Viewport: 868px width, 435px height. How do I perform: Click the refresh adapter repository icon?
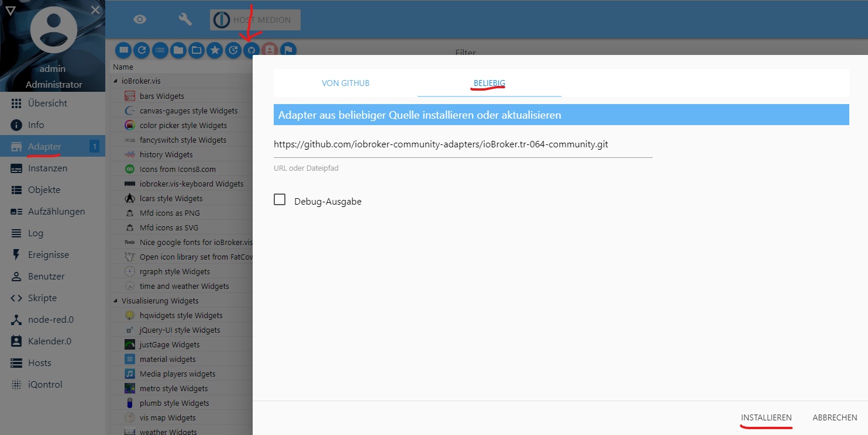[x=142, y=50]
